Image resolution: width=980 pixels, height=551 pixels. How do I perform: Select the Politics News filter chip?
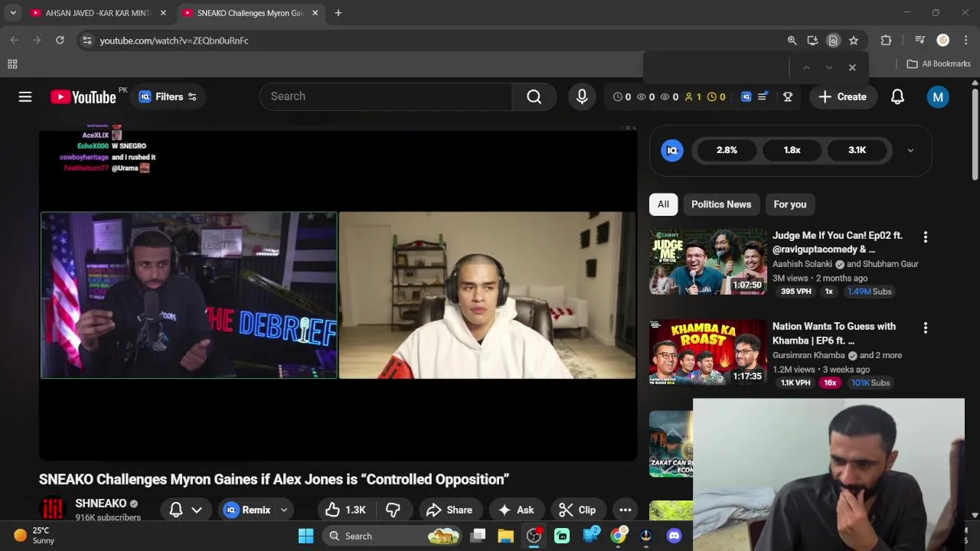[x=721, y=204]
